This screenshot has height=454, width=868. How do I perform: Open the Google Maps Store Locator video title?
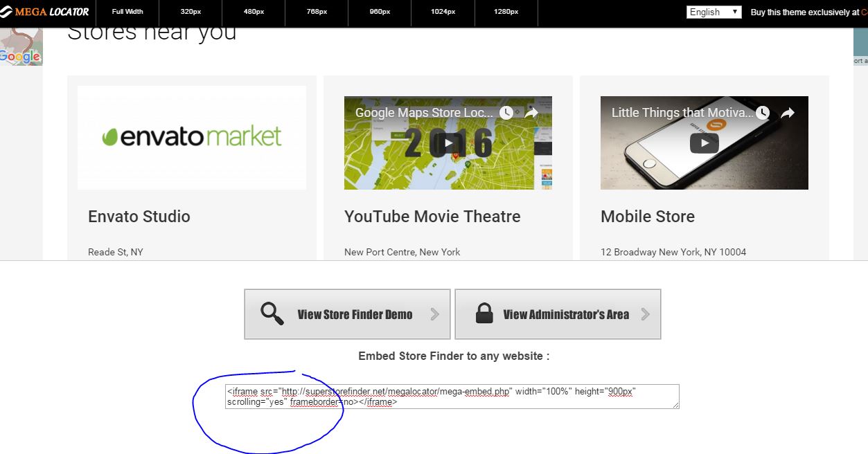pyautogui.click(x=424, y=113)
